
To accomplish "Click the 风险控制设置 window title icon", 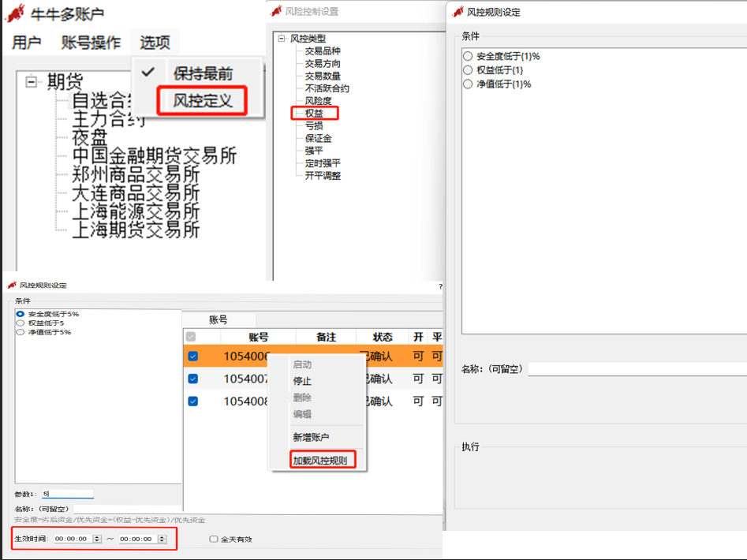I will point(276,11).
